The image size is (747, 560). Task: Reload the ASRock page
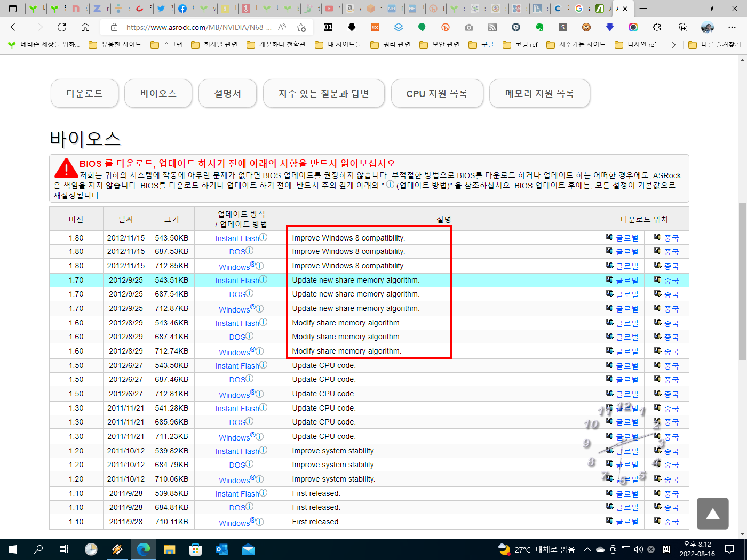point(62,27)
